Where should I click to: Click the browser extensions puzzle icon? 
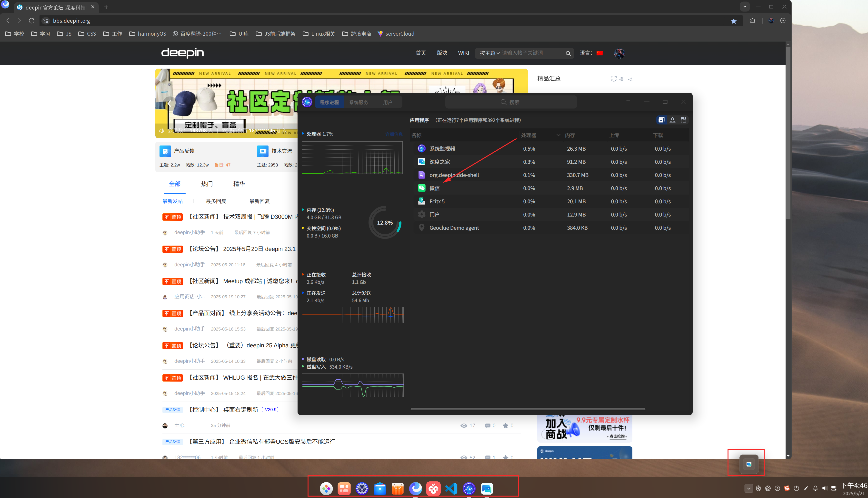(753, 21)
